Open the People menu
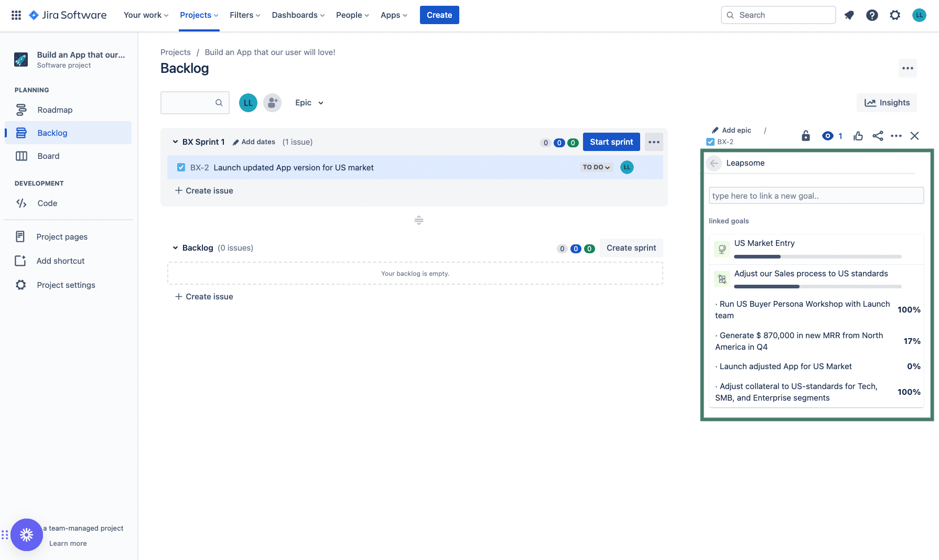Screen dimensions: 939x560 pyautogui.click(x=352, y=15)
